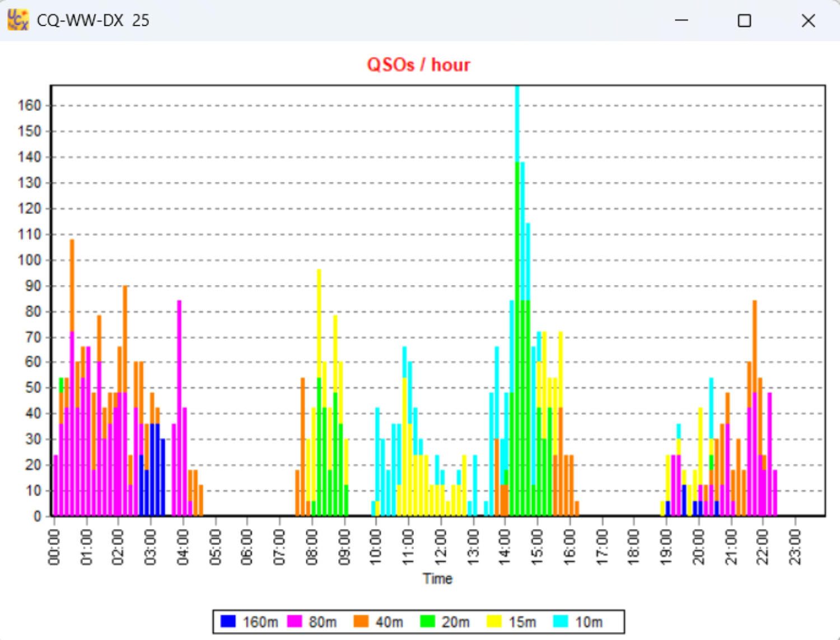The height and width of the screenshot is (640, 840).
Task: Close the QSOs per hour window
Action: point(808,21)
